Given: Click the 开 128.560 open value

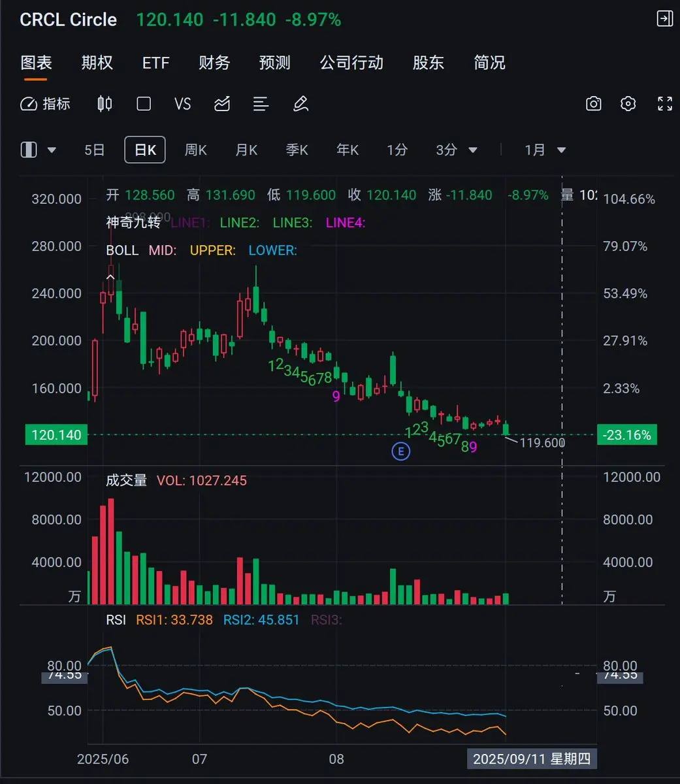Looking at the screenshot, I should tap(140, 195).
